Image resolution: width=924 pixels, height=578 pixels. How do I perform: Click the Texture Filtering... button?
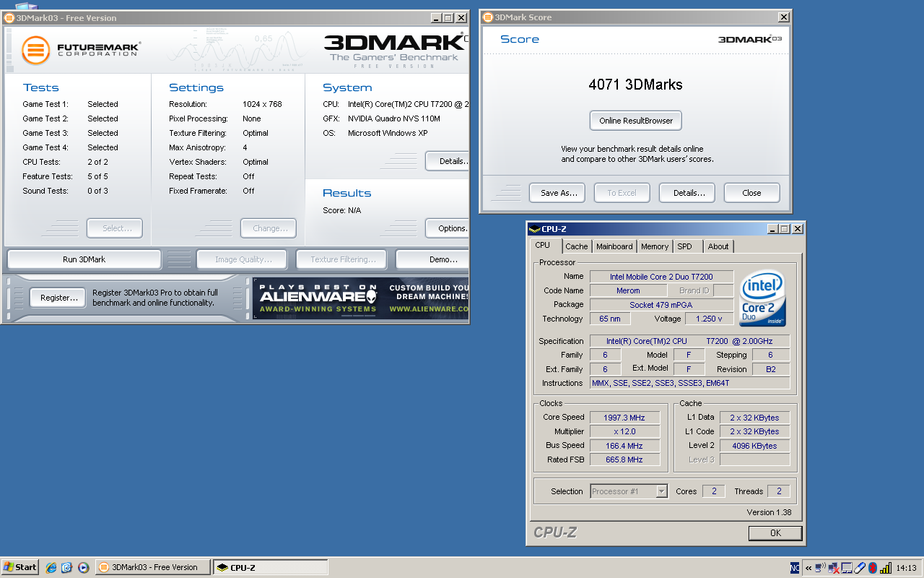click(x=341, y=259)
